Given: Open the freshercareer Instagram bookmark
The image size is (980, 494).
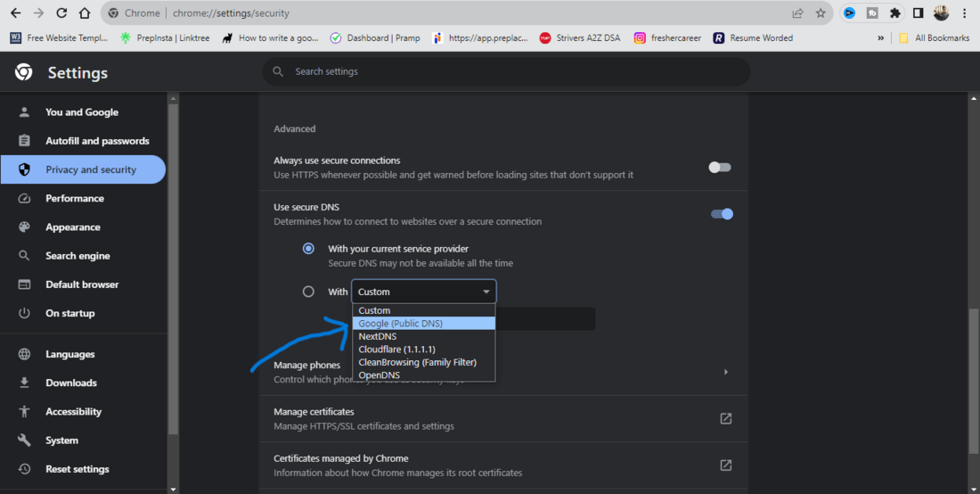Looking at the screenshot, I should (x=667, y=38).
